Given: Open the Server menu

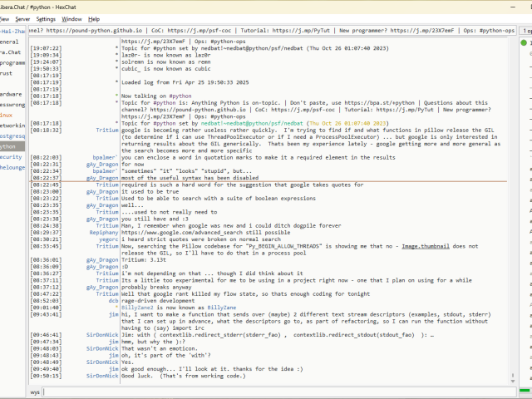Looking at the screenshot, I should 22,18.
